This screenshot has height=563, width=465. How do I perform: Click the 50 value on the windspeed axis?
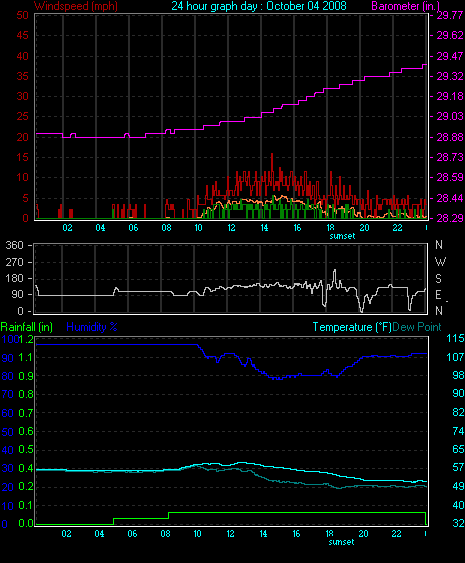[x=22, y=15]
